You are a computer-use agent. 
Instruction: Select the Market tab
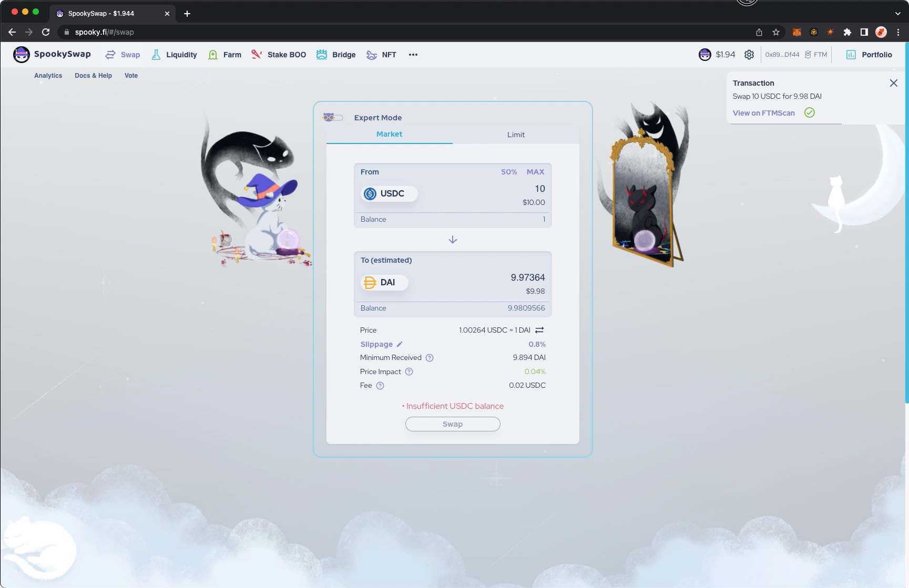coord(389,135)
